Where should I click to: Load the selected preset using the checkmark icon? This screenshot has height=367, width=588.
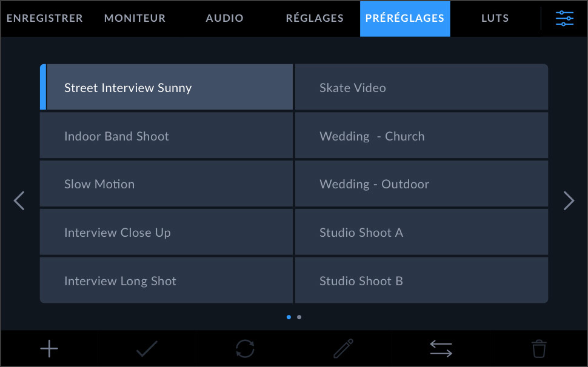[x=147, y=348]
